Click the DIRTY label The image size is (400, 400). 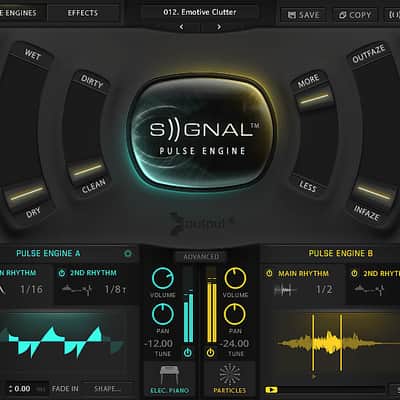(92, 81)
